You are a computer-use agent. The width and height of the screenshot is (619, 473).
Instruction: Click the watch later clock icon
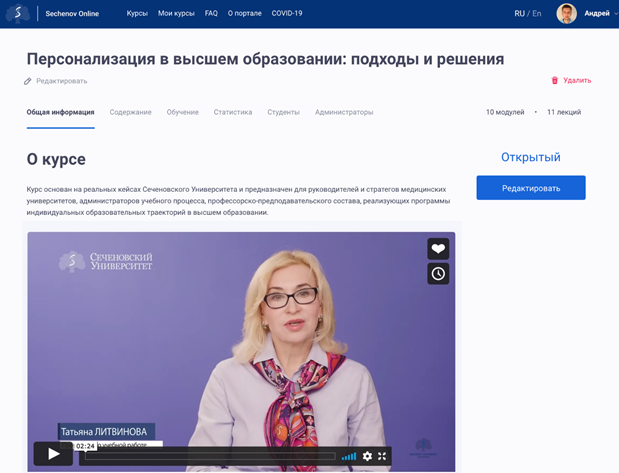[x=438, y=274]
